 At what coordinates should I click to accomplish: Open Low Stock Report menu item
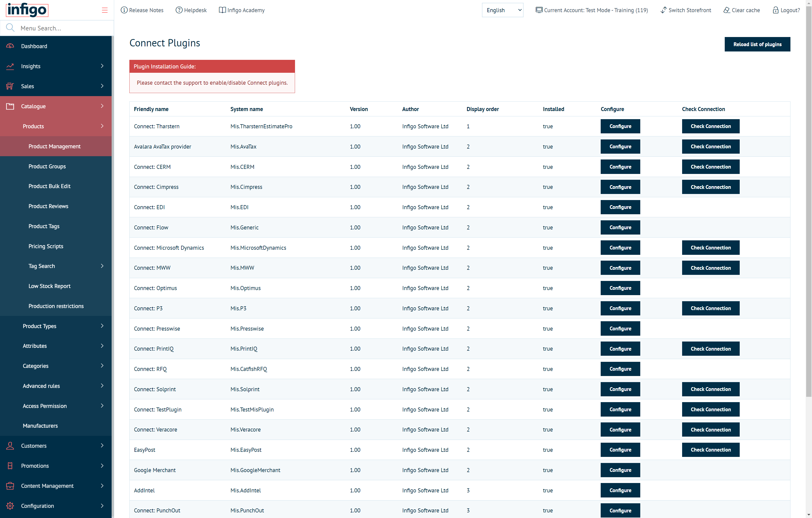point(56,286)
